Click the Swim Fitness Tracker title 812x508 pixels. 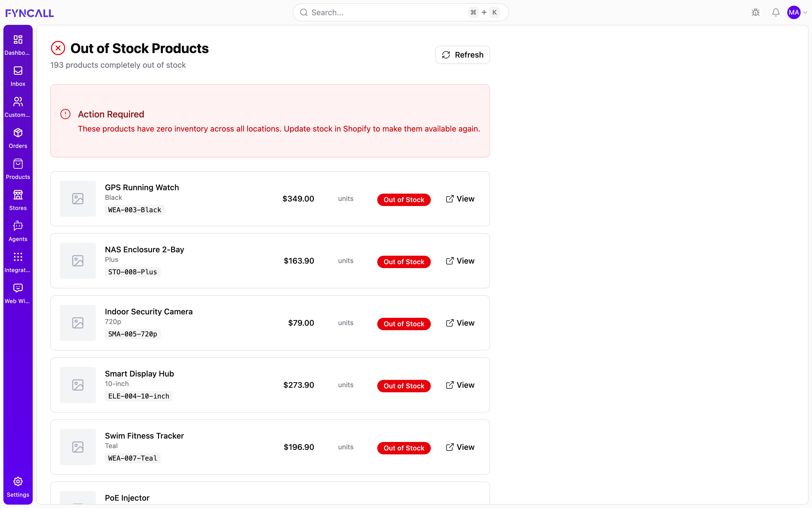pyautogui.click(x=144, y=436)
